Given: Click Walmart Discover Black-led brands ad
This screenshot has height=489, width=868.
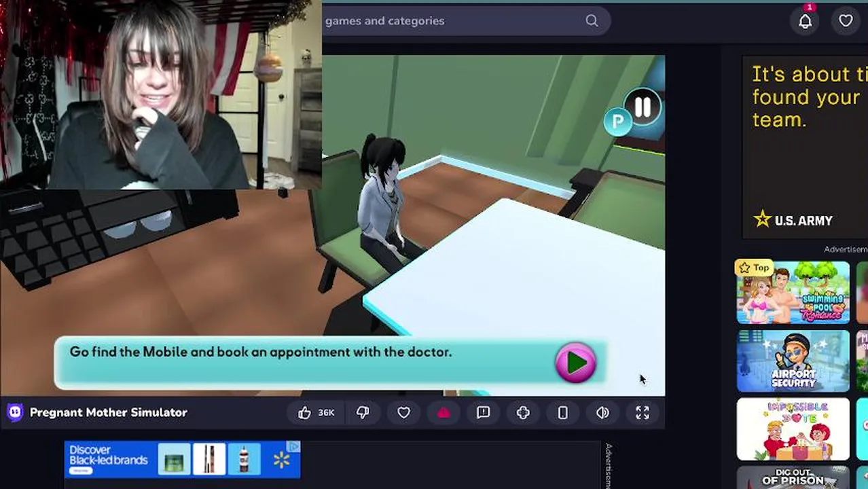Looking at the screenshot, I should click(x=182, y=459).
